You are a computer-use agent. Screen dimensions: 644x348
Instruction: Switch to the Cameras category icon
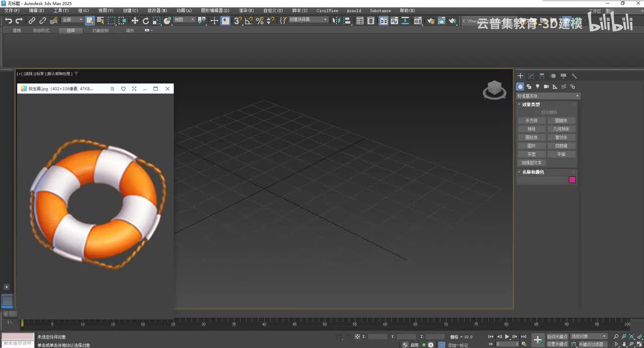[x=546, y=86]
